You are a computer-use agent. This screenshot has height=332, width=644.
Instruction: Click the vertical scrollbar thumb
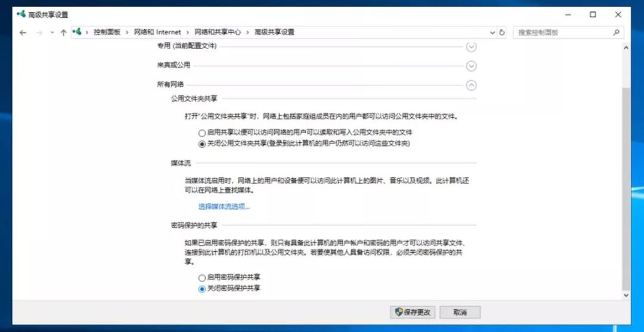(626, 189)
